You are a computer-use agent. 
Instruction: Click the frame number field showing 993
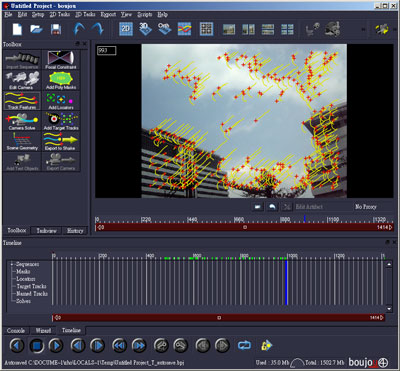(x=107, y=51)
